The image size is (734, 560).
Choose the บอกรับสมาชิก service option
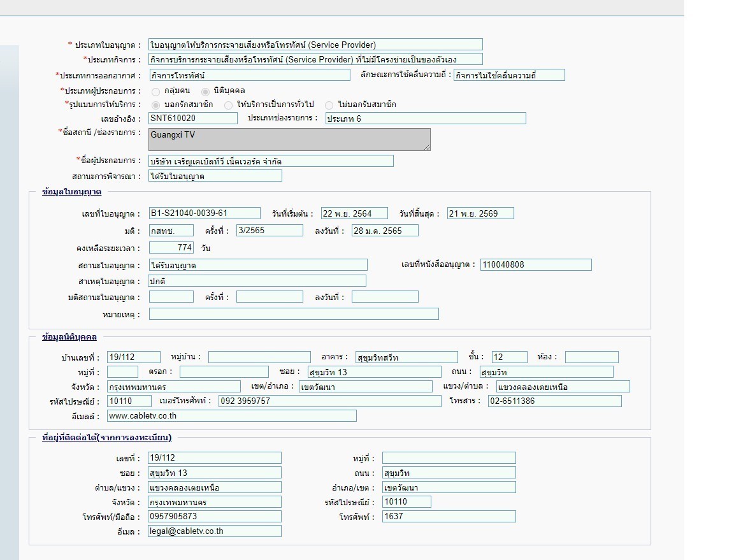(156, 104)
